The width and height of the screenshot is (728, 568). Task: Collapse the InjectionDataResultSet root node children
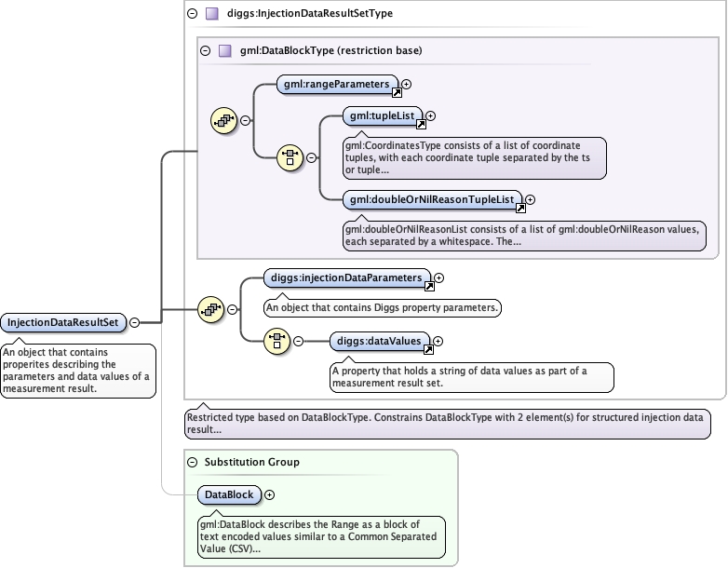[x=134, y=322]
